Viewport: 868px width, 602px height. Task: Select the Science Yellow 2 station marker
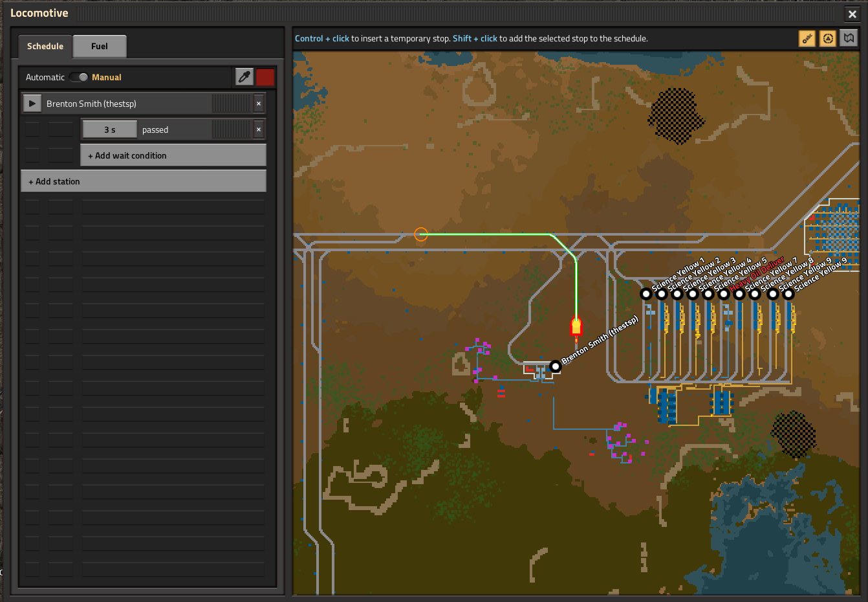click(661, 294)
